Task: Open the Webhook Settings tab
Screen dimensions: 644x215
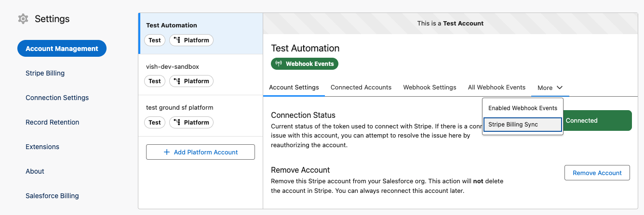Action: pos(429,88)
